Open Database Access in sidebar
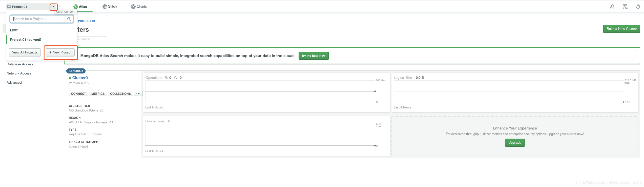Viewport: 644px width, 187px height. (20, 64)
